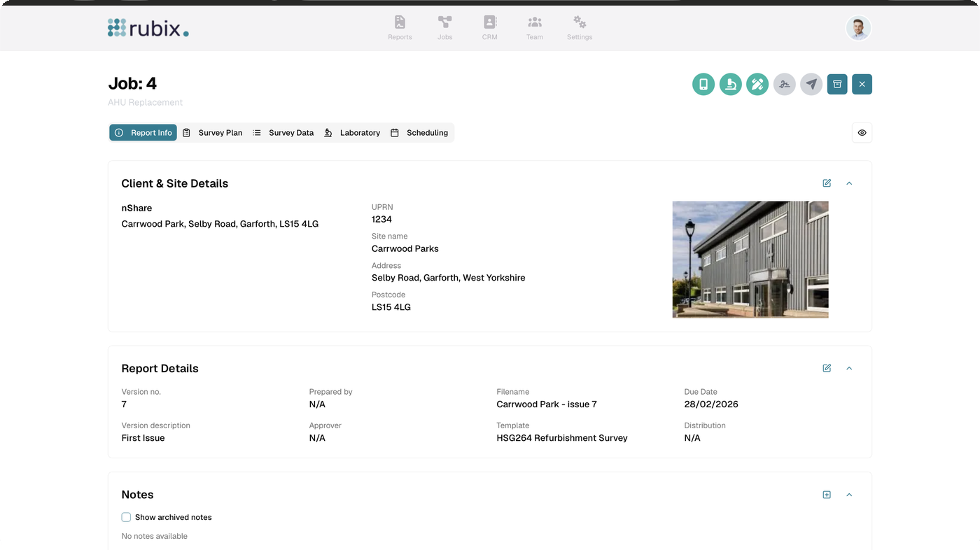Viewport: 980px width, 550px height.
Task: Click the green mobile device icon button
Action: pos(703,85)
